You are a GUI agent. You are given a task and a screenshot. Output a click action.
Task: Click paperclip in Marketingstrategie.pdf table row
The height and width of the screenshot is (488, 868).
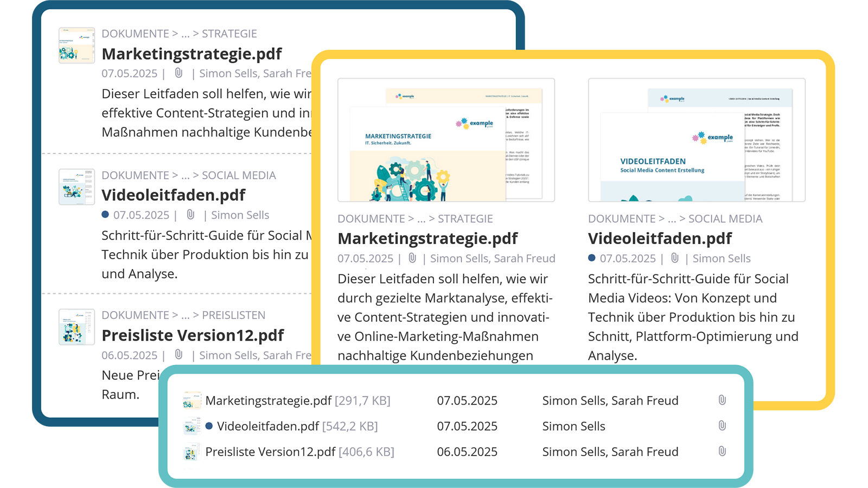722,400
